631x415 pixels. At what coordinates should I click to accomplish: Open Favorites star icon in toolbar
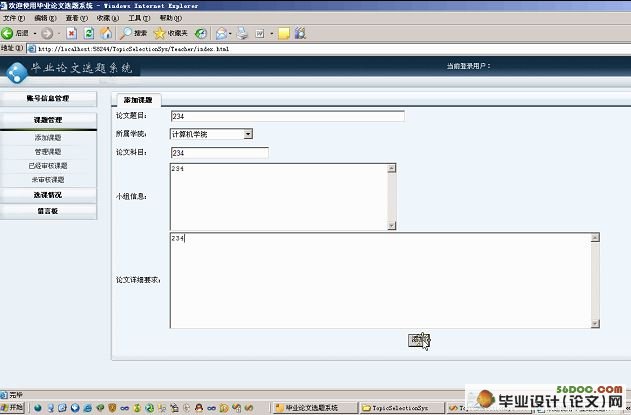[x=160, y=33]
